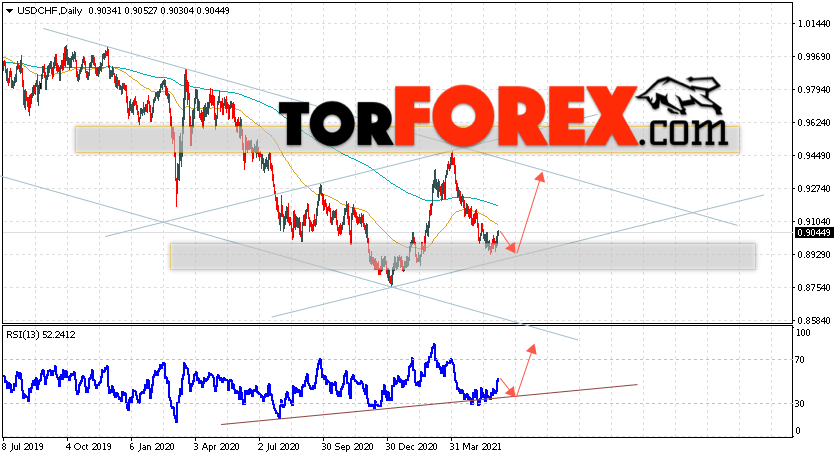Click date label 30 Dec 2020
This screenshot has height=458, width=838.
coord(412,446)
